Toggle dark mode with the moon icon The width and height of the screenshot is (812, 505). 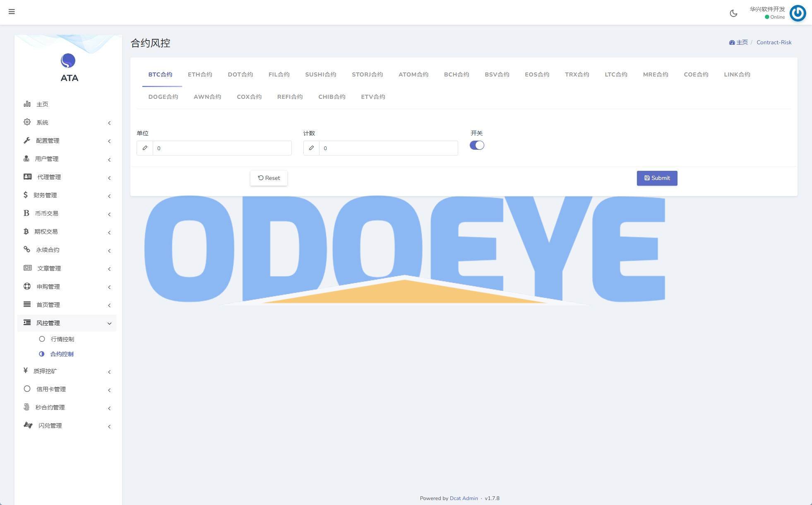coord(733,13)
